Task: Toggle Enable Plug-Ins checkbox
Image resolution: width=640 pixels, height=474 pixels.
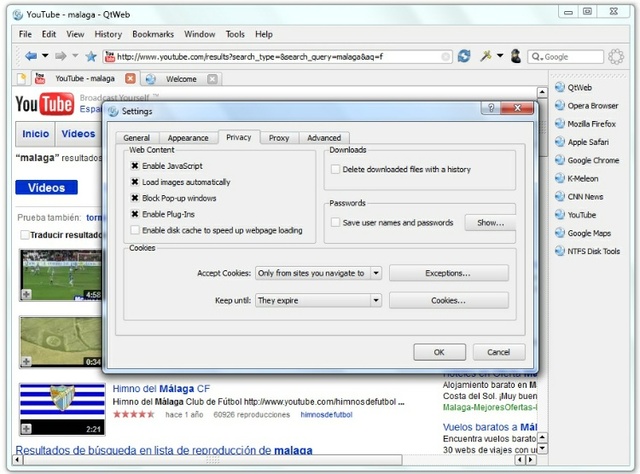Action: click(135, 214)
